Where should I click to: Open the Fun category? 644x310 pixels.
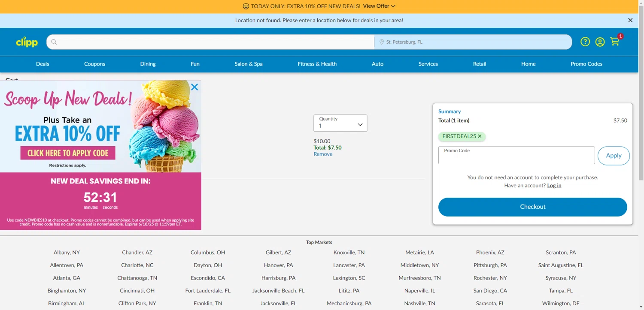[x=195, y=64]
